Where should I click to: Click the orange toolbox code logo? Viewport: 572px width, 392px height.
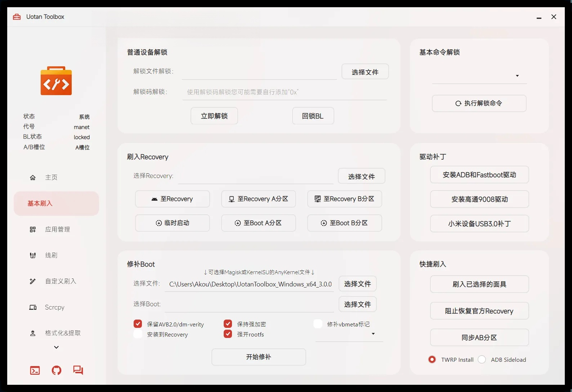pos(56,81)
